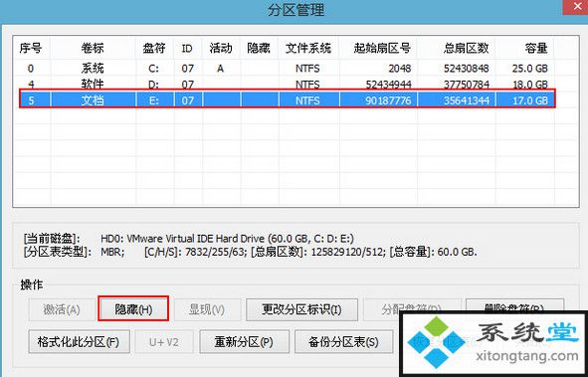Screen dimensions: 588x377
Task: Click the 文件系统 column header
Action: [x=308, y=48]
